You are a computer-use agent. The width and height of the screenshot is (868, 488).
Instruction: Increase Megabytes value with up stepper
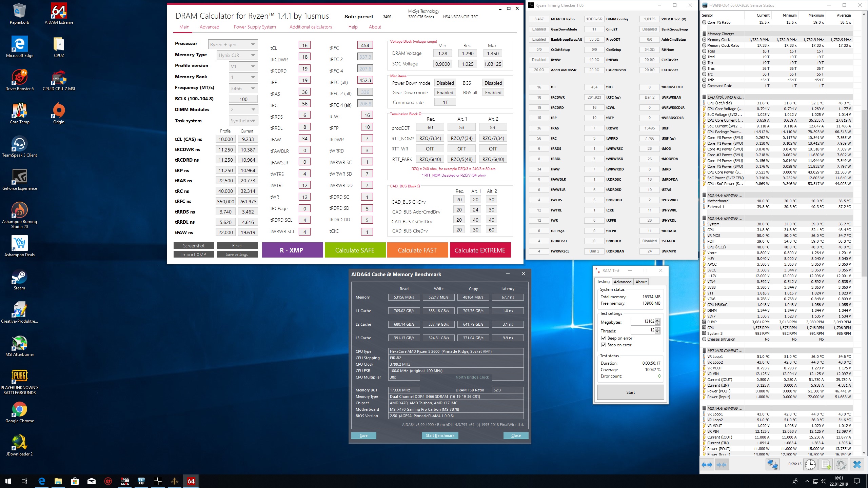657,320
